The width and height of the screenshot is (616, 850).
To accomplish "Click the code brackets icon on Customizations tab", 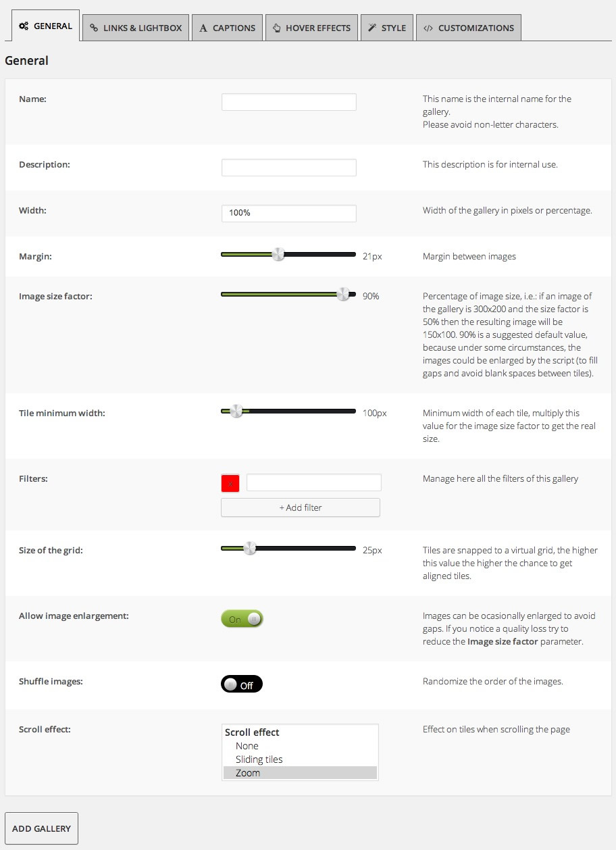I will click(428, 28).
